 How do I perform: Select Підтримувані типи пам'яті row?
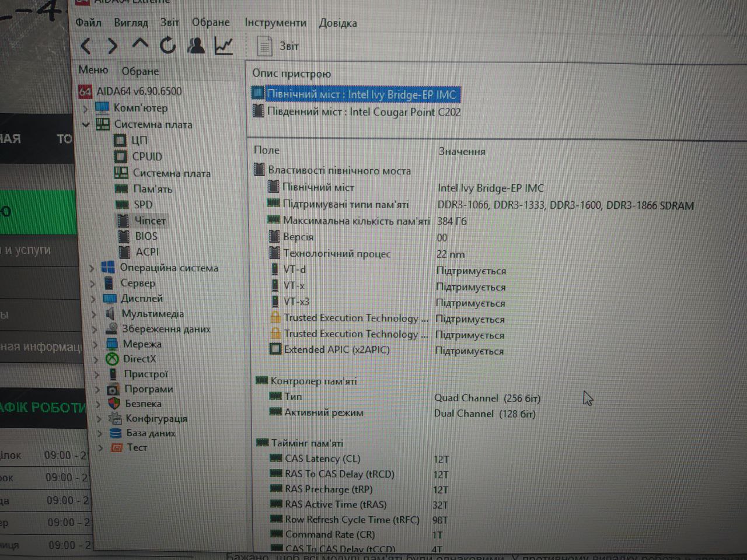[480, 205]
